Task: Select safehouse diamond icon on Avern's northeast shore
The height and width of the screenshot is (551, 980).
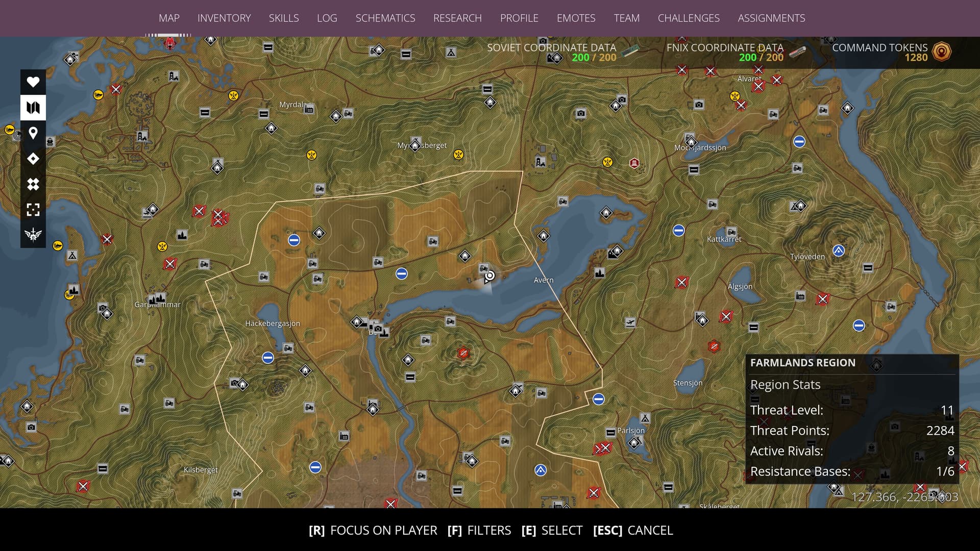Action: tap(606, 212)
